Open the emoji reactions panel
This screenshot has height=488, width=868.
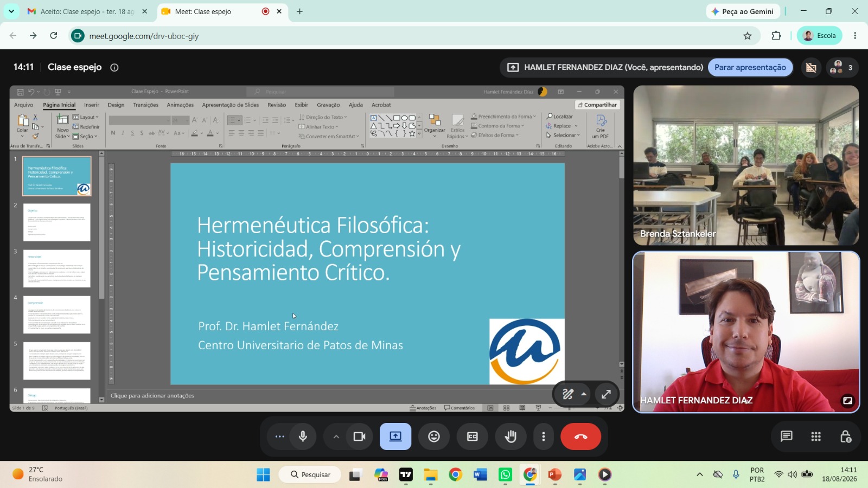pos(434,436)
